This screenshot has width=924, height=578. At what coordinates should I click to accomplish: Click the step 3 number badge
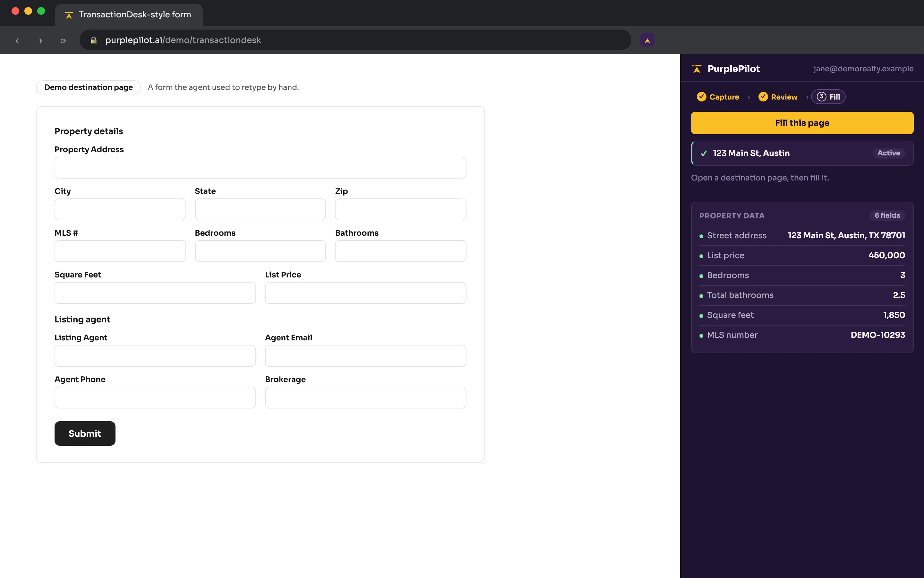point(821,97)
